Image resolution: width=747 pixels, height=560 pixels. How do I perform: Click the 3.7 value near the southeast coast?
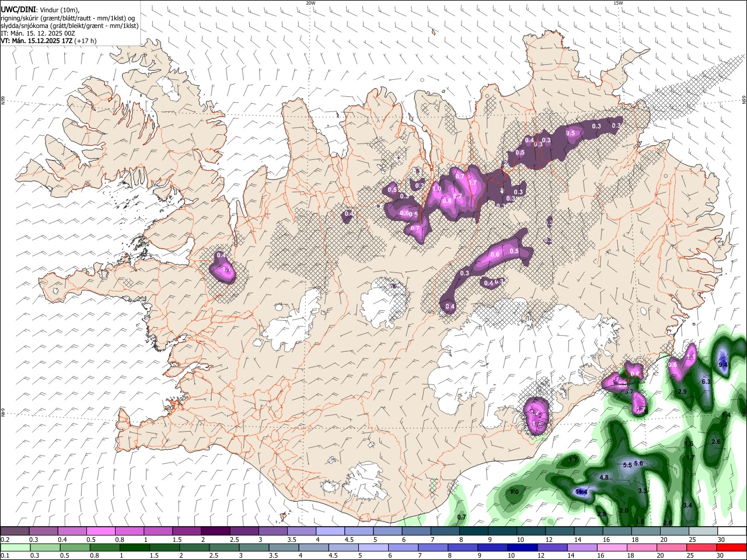click(x=629, y=392)
